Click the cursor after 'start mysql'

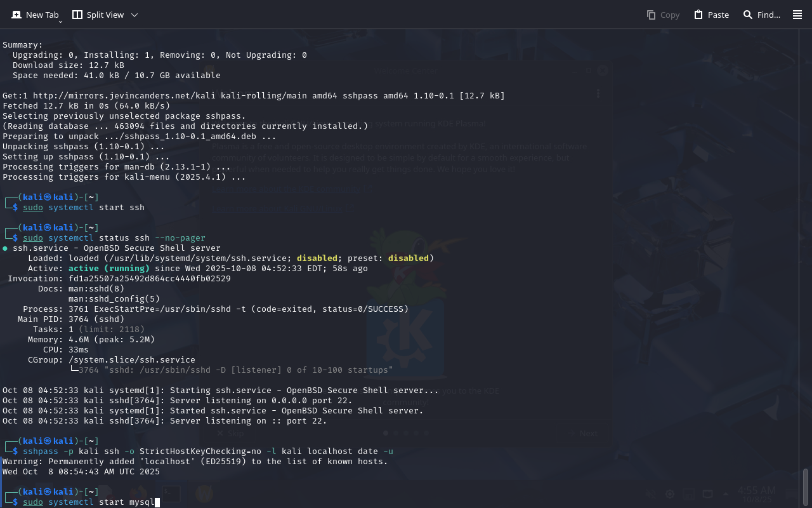click(x=157, y=502)
